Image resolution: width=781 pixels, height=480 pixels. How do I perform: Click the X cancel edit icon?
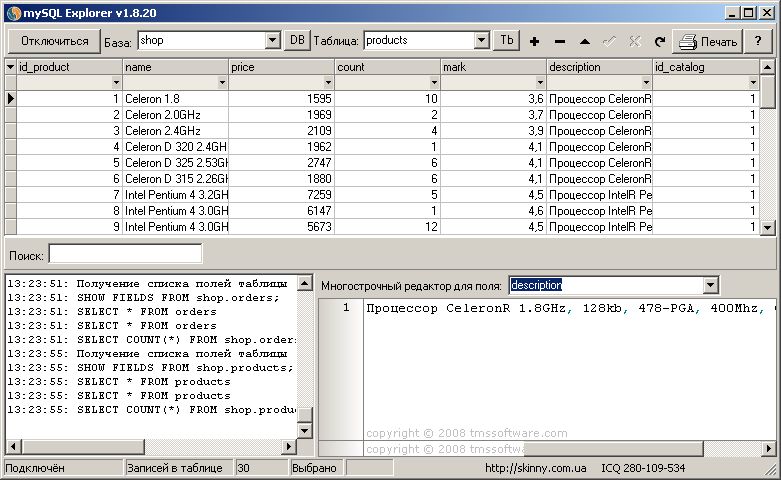pos(635,41)
